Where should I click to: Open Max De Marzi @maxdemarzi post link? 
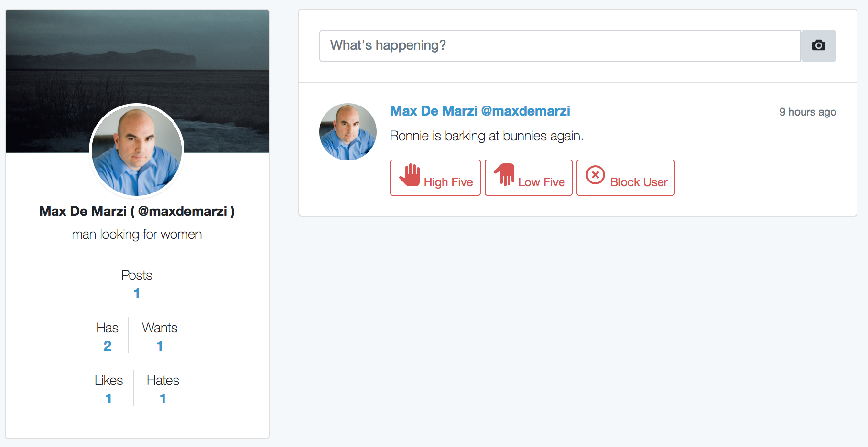(480, 111)
